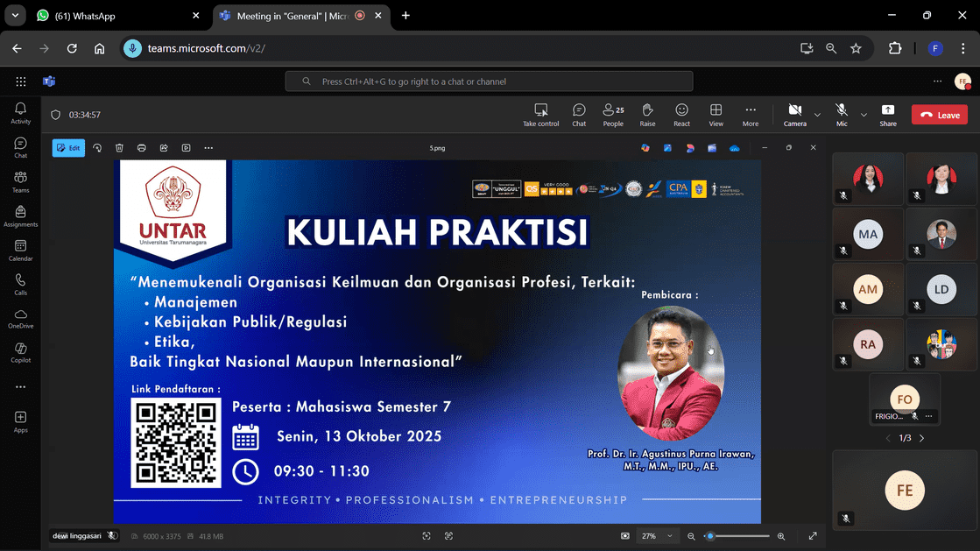Go to next page of participants
Screen dimensions: 980x551
click(921, 438)
